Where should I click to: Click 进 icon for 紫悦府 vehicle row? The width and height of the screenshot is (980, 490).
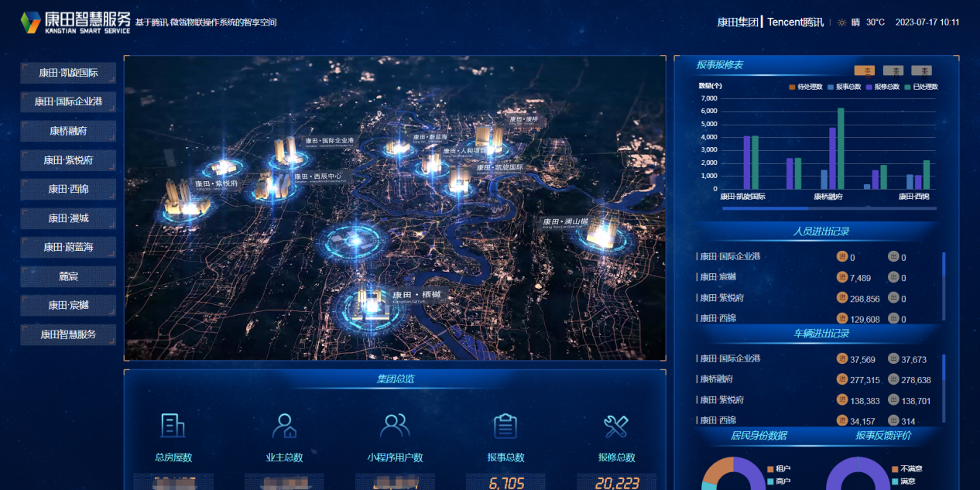click(x=842, y=400)
